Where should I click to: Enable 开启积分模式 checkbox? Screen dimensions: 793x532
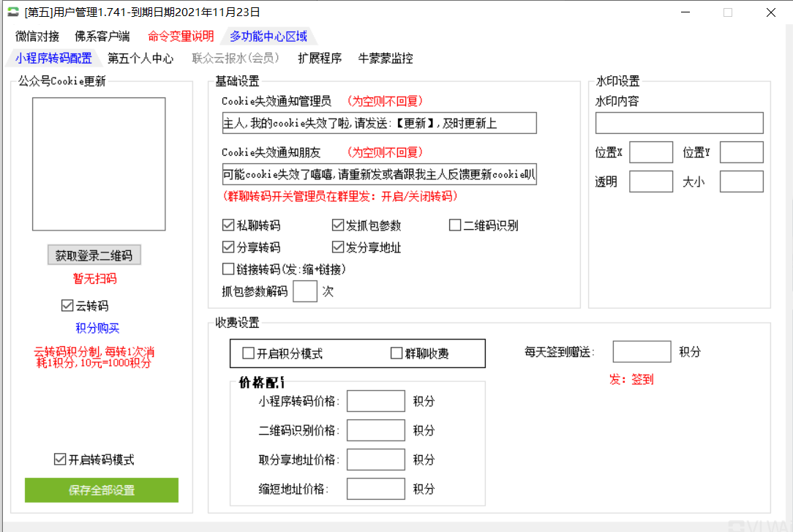[x=248, y=353]
